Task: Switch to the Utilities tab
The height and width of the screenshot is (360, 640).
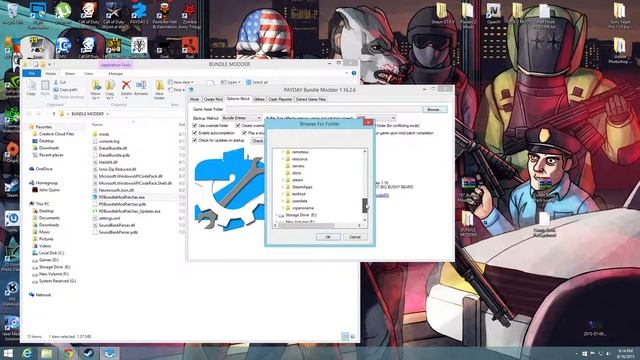Action: [x=259, y=99]
